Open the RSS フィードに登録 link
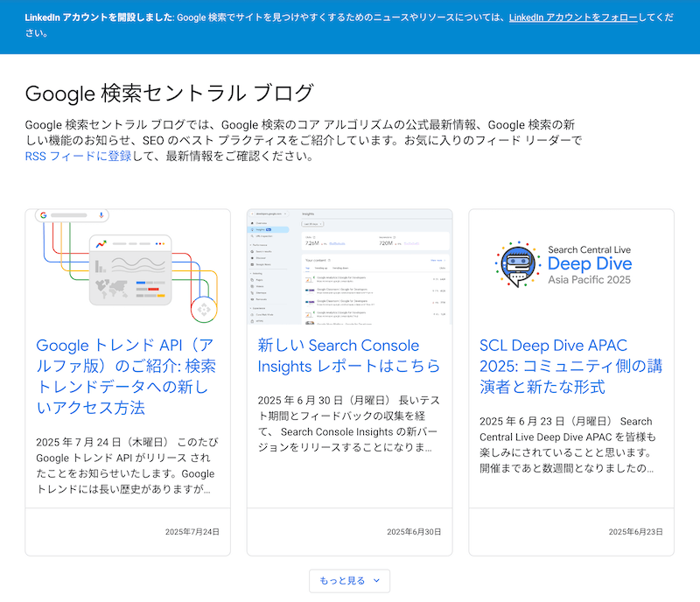 pyautogui.click(x=78, y=156)
